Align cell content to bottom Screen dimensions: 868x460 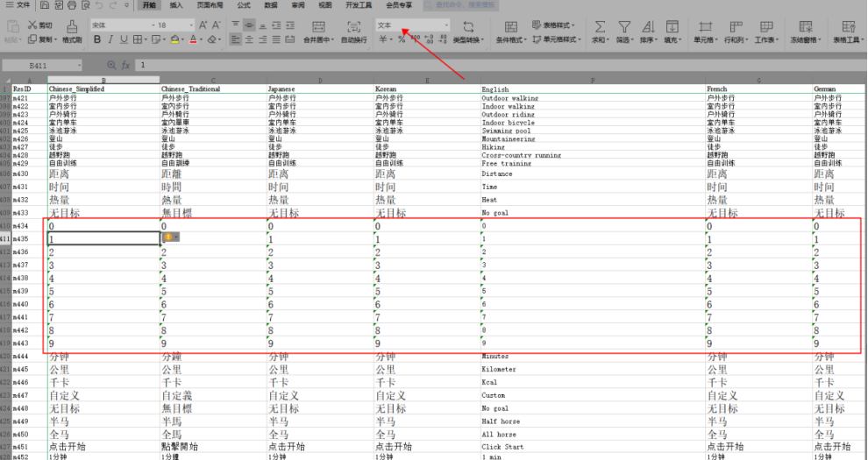(262, 25)
